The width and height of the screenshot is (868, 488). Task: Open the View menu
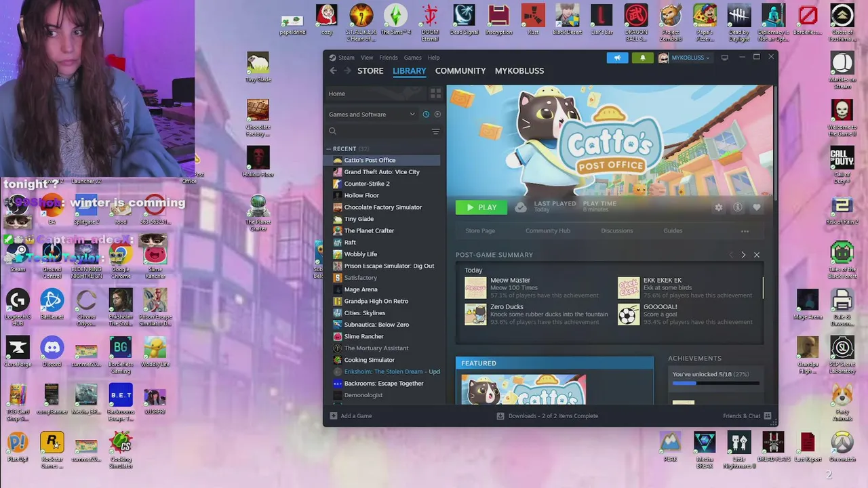coord(367,58)
